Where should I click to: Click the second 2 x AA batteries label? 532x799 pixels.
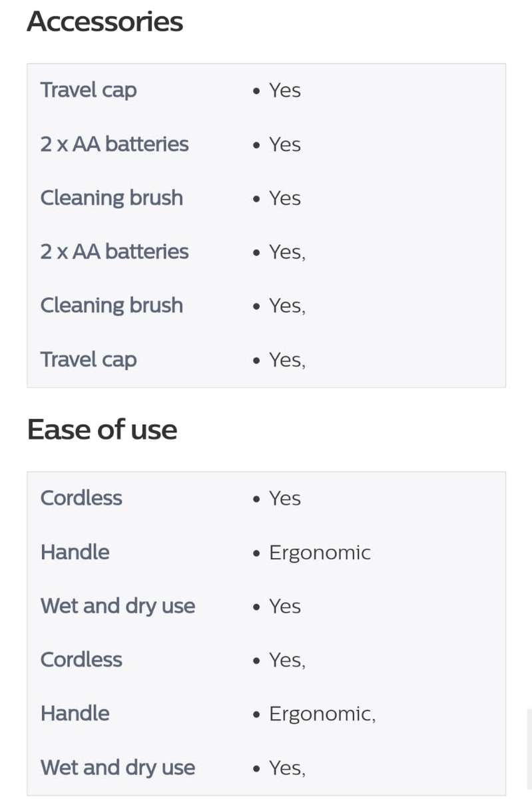(115, 252)
